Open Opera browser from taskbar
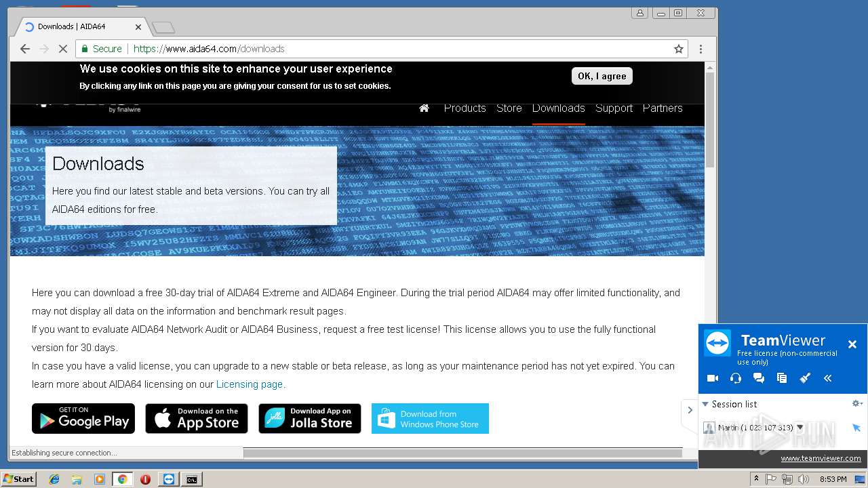 145,479
